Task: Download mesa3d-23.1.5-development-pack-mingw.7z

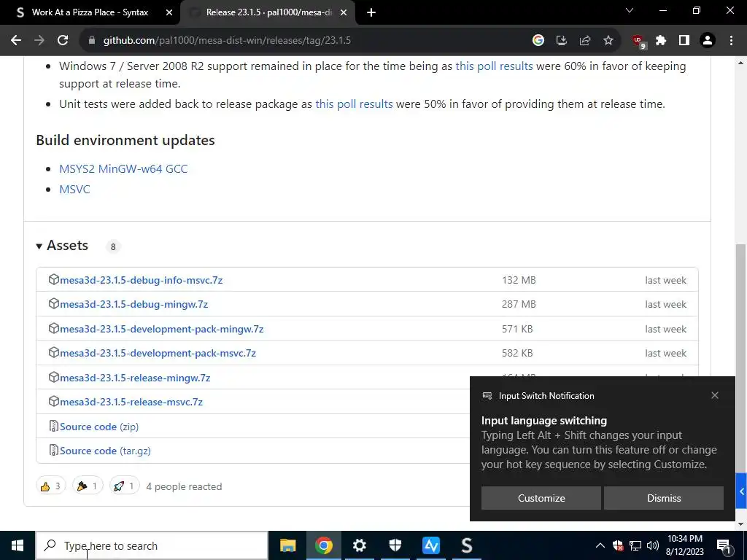Action: pyautogui.click(x=161, y=329)
